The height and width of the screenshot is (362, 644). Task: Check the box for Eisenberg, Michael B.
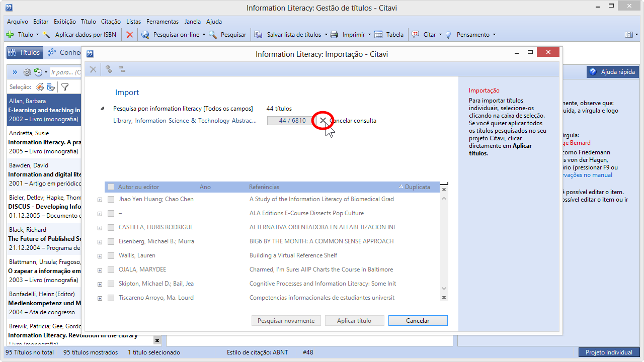[111, 241]
